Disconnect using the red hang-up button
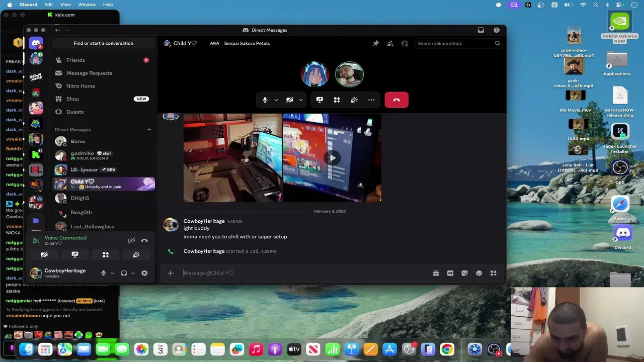This screenshot has width=644, height=362. pyautogui.click(x=396, y=100)
